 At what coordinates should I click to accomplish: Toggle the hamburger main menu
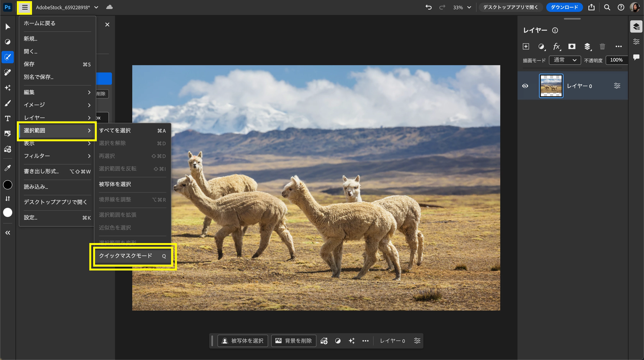[25, 7]
